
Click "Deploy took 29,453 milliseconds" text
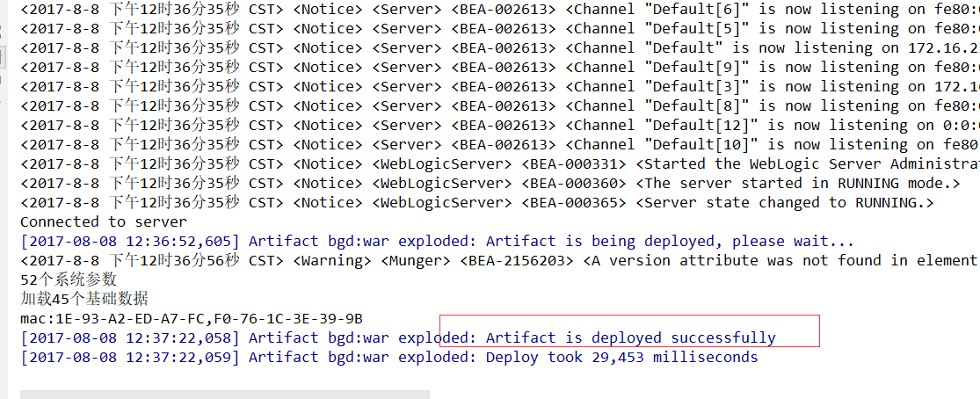(x=621, y=357)
